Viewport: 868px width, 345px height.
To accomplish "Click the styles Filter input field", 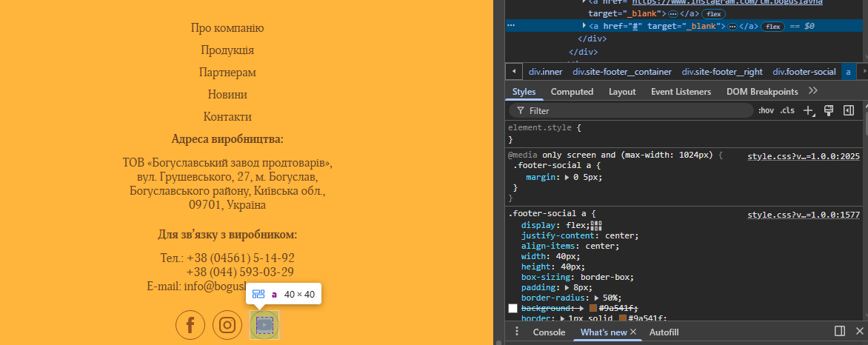I will click(631, 111).
